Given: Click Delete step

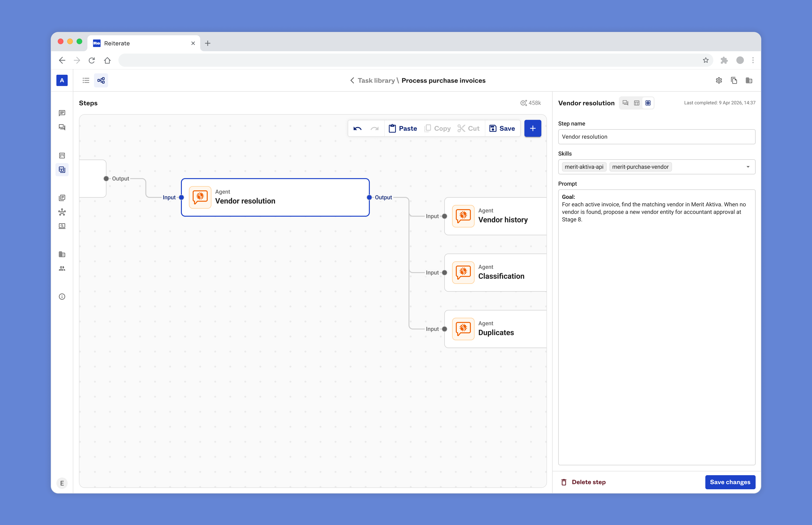Looking at the screenshot, I should click(583, 482).
